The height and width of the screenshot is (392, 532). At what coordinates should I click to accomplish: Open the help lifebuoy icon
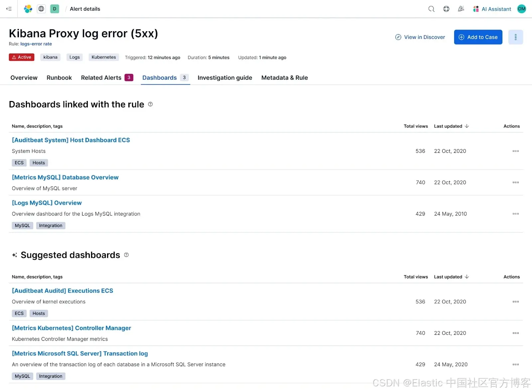click(446, 9)
